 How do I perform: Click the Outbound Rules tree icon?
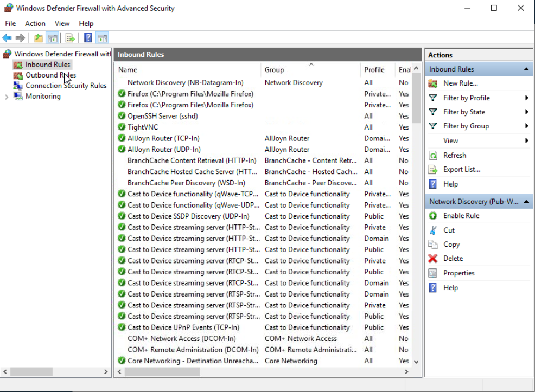[18, 75]
